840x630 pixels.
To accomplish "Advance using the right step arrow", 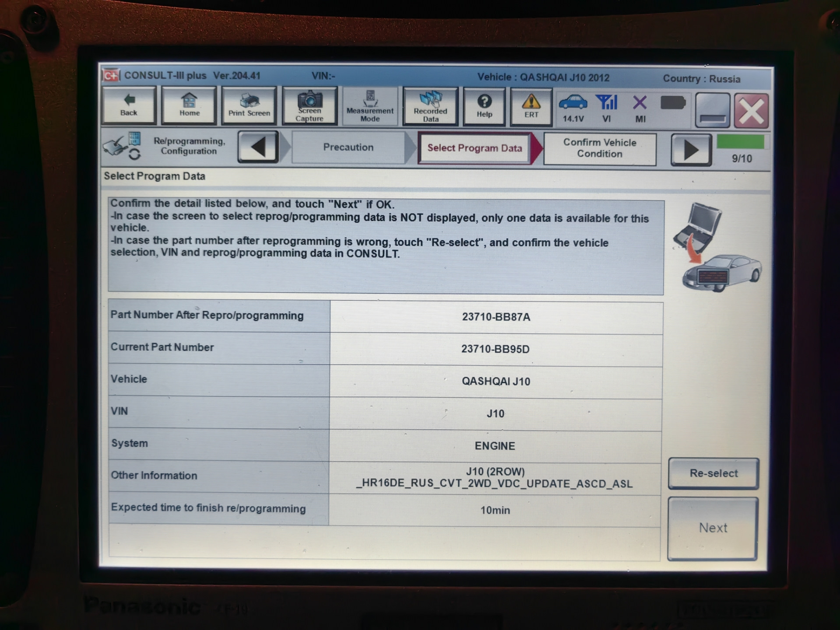I will coord(691,149).
